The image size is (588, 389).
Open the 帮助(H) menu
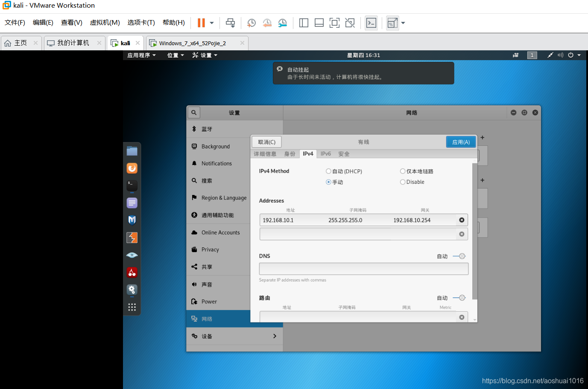174,23
